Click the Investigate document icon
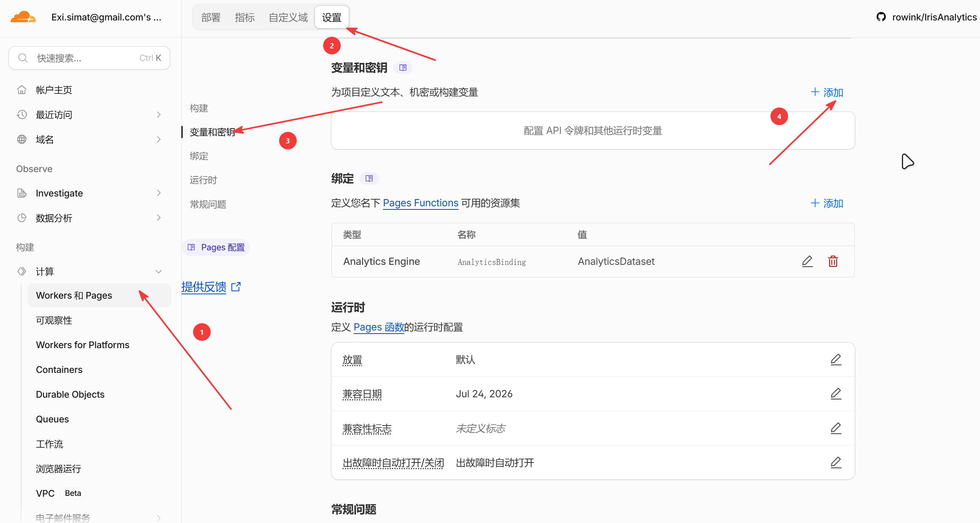Image resolution: width=980 pixels, height=523 pixels. point(22,193)
